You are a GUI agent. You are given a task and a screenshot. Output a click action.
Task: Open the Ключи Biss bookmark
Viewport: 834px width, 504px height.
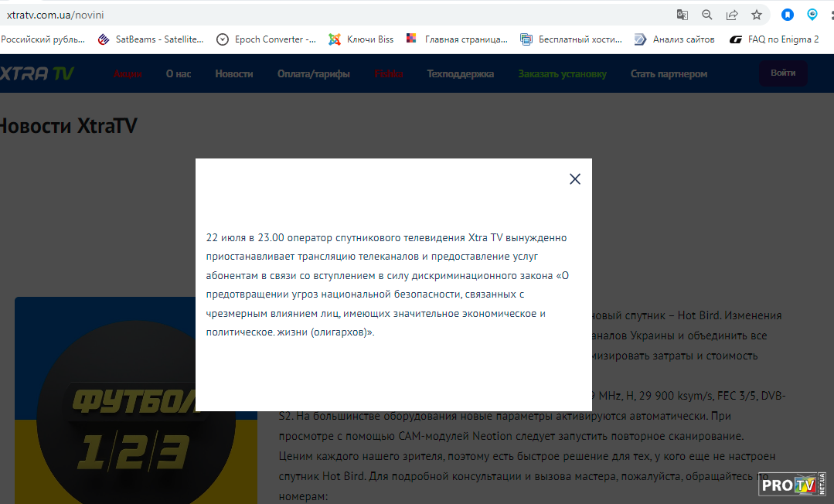(361, 39)
